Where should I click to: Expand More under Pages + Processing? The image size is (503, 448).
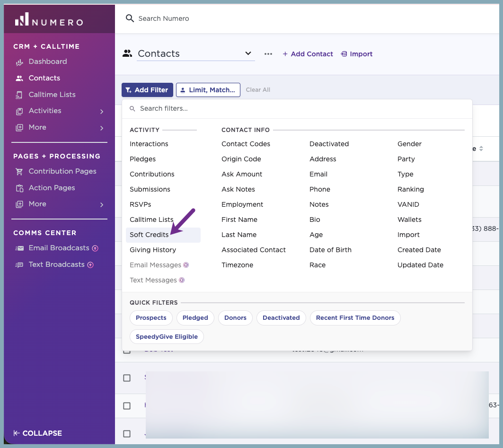[102, 205]
